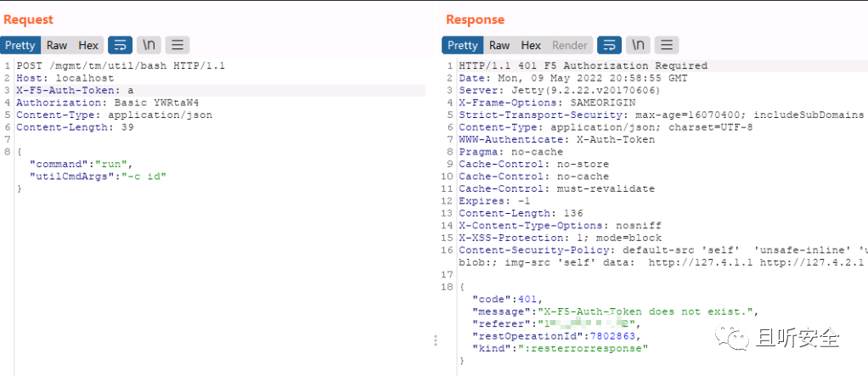Click HTTP/1.1 401 F5 Authorization Required line

tap(583, 66)
